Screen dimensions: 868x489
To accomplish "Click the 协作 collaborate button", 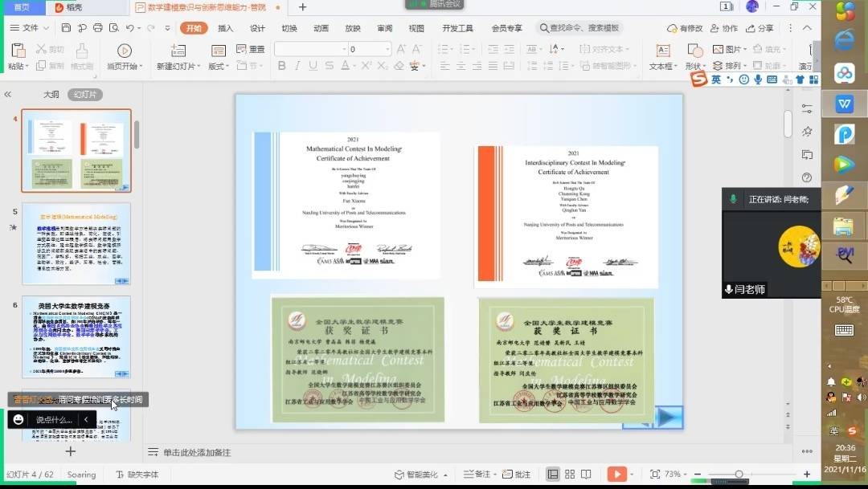I will (724, 28).
